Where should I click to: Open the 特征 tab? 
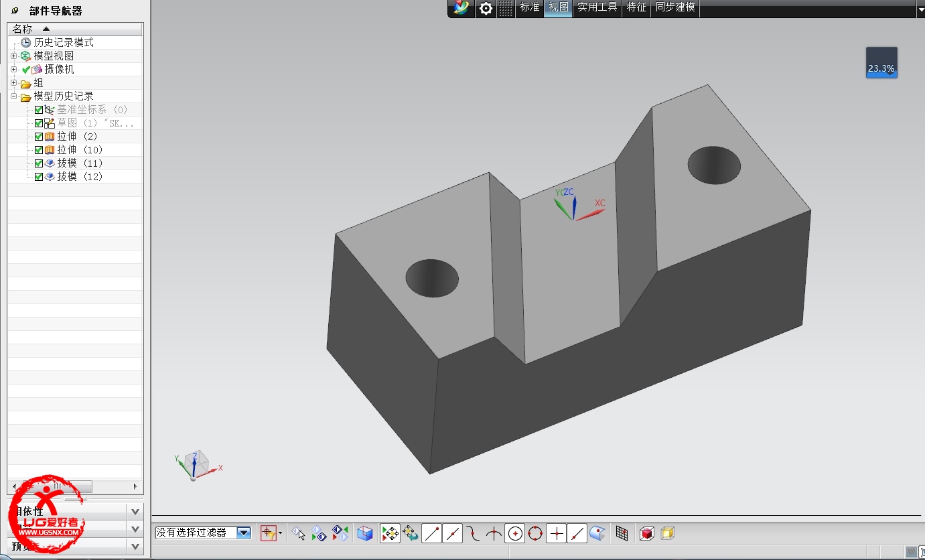[x=636, y=7]
